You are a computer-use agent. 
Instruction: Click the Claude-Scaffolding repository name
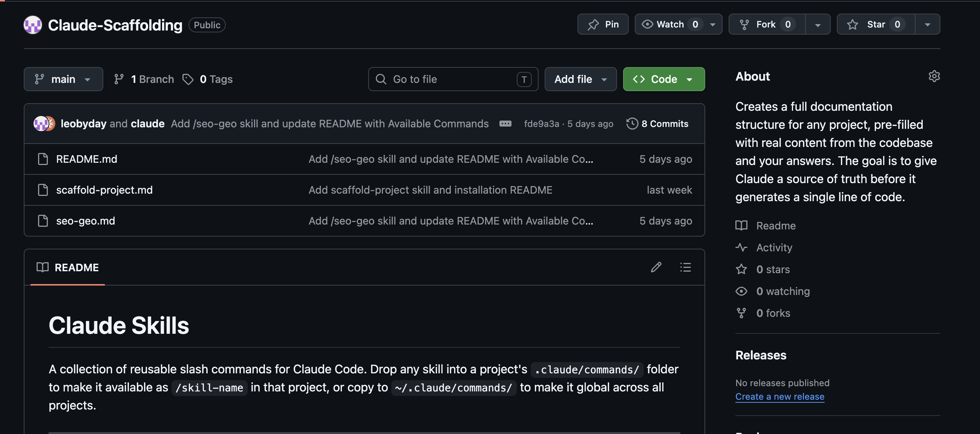(x=115, y=25)
